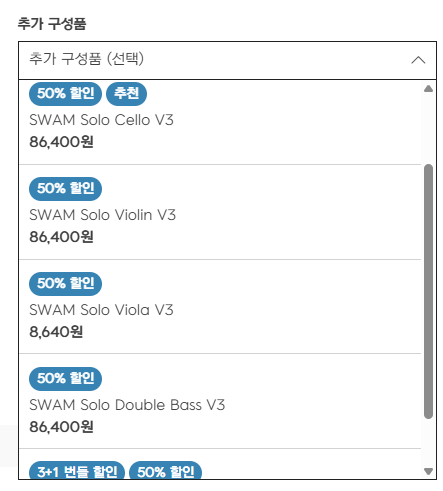Click the 3+1 번들 할인 badge
Image resolution: width=443 pixels, height=491 pixels.
pos(77,470)
